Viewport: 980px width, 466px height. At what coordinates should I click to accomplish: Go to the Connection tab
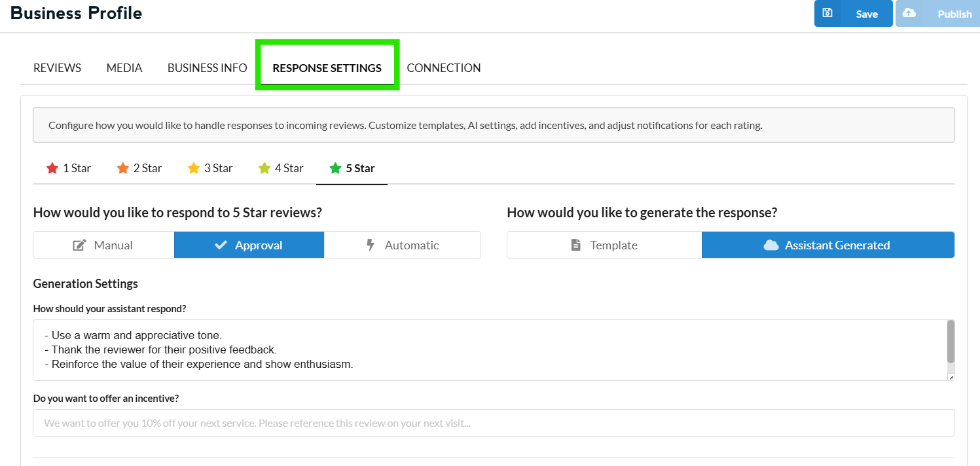[x=444, y=68]
